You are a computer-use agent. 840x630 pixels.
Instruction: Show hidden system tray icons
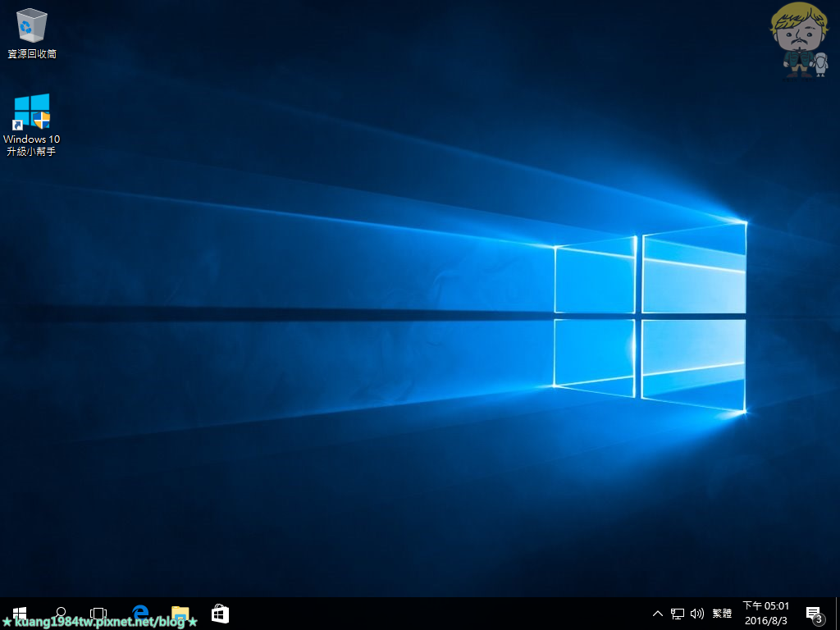click(658, 614)
